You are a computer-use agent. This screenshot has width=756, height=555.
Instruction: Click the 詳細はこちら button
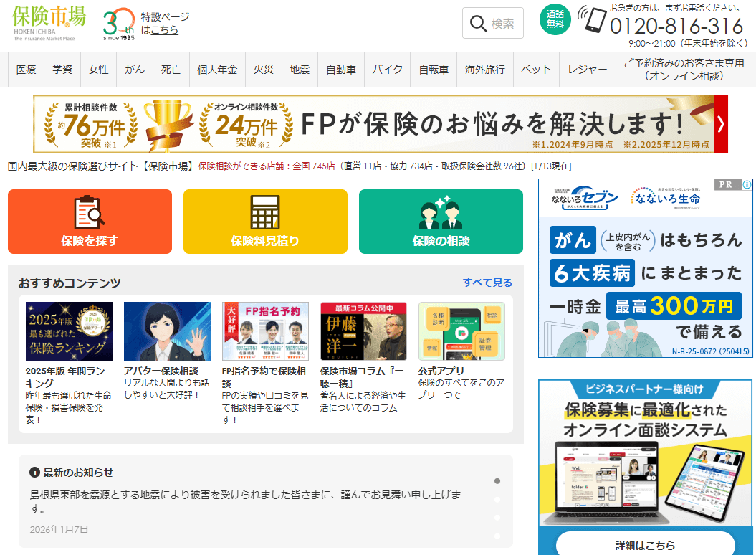pyautogui.click(x=645, y=544)
